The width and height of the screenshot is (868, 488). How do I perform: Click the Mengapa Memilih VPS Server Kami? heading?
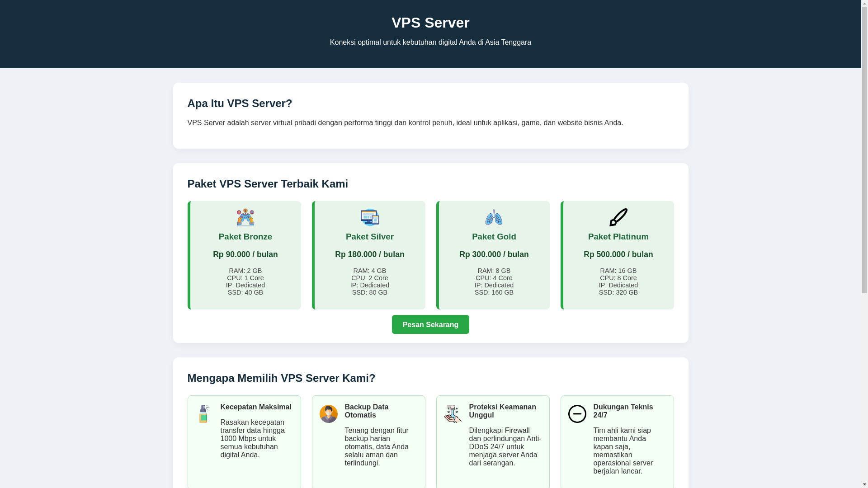pos(281,378)
